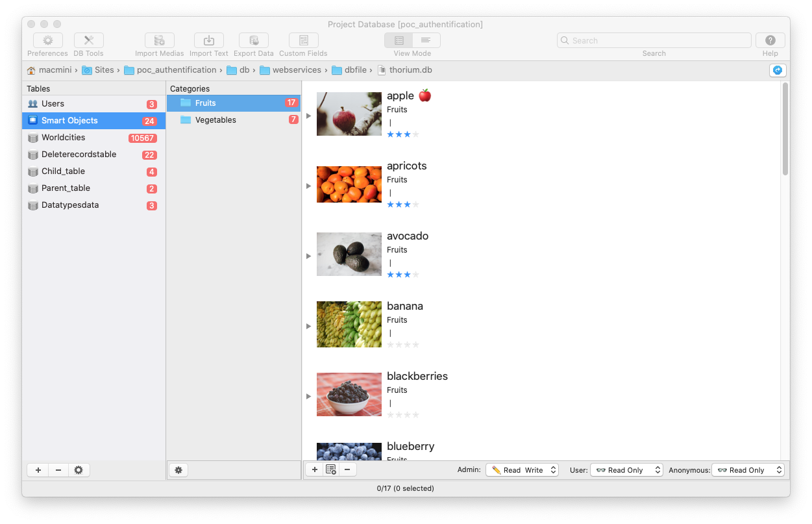Open DB Tools in toolbar

[x=88, y=40]
